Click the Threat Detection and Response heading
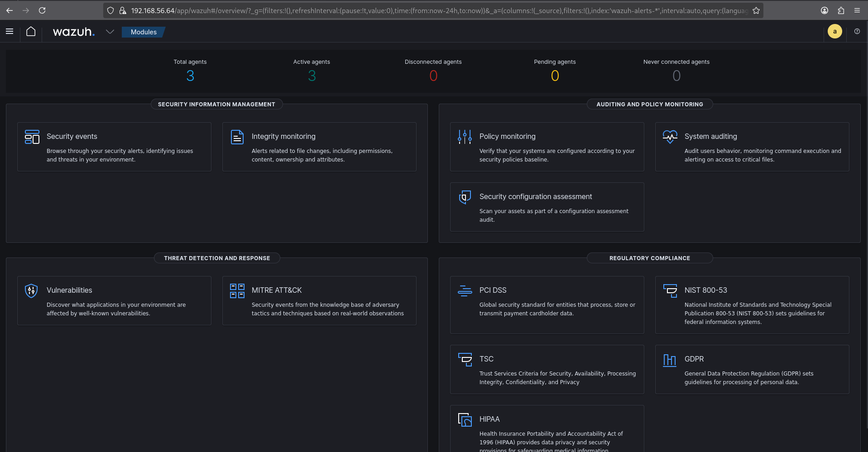 [217, 258]
